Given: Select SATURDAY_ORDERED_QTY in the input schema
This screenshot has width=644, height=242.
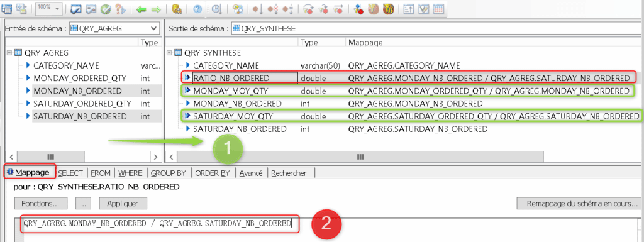Looking at the screenshot, I should pyautogui.click(x=82, y=103).
